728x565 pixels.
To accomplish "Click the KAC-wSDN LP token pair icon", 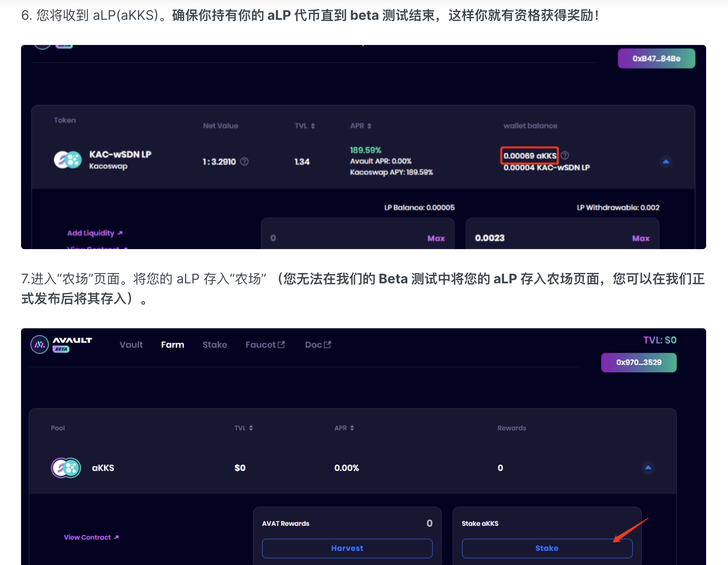I will click(x=68, y=160).
